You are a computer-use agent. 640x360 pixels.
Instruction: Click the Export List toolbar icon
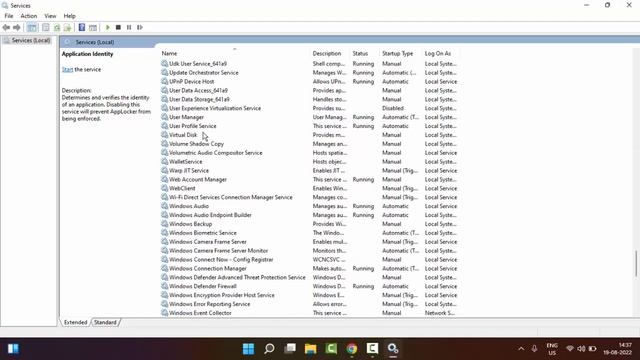point(67,27)
